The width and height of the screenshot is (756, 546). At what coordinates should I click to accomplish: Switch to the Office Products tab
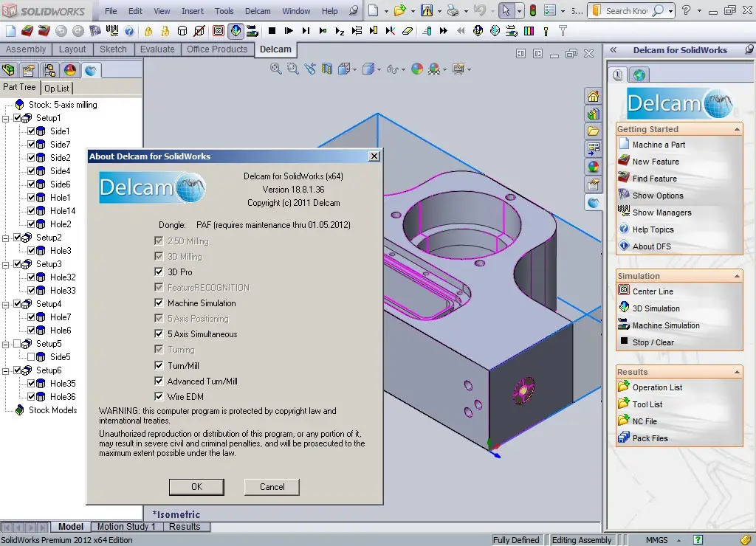(217, 49)
